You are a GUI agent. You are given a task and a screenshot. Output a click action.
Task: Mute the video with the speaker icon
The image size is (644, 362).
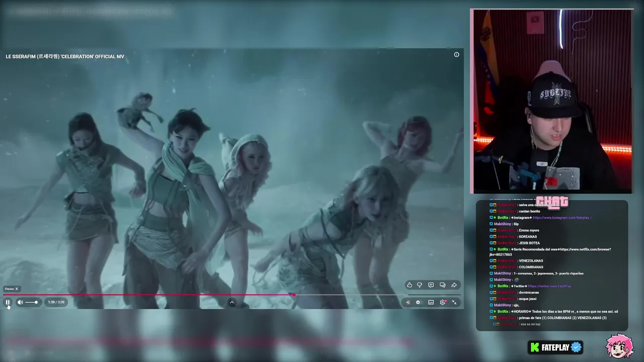(x=20, y=302)
